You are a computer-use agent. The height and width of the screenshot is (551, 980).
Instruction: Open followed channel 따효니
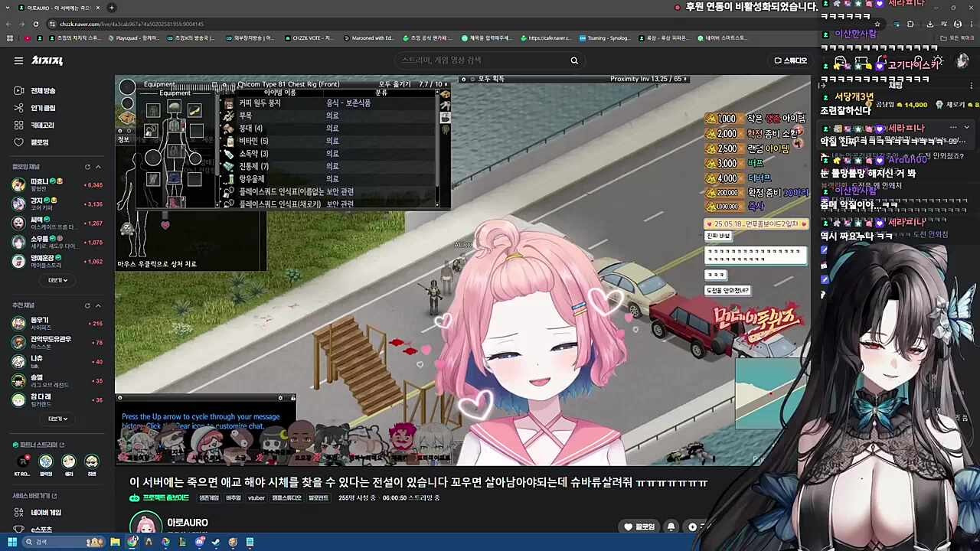tap(57, 184)
